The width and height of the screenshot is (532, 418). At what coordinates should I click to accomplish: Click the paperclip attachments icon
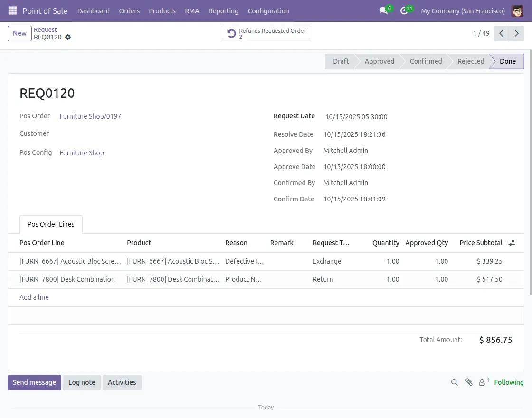coord(469,382)
